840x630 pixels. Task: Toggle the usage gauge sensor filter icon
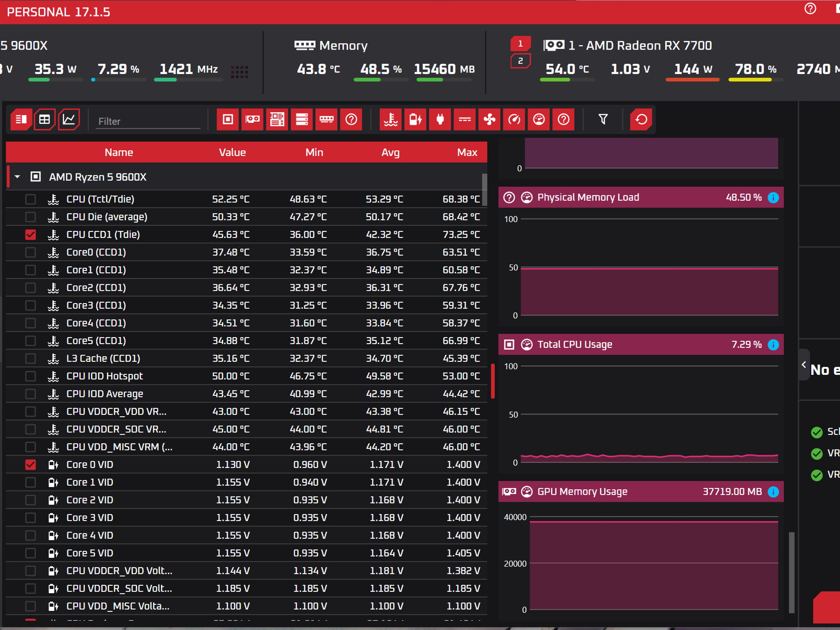click(539, 119)
